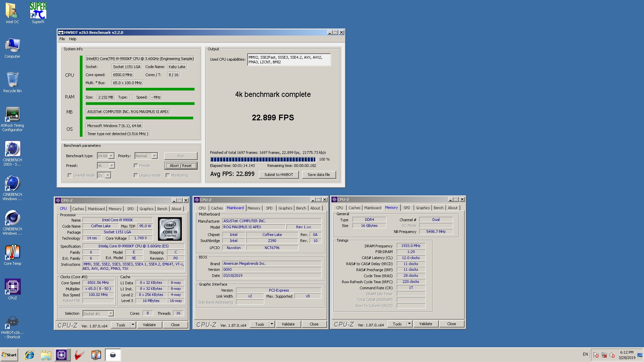The image size is (644, 362).
Task: Click Submit to HWBOT button
Action: 279,175
